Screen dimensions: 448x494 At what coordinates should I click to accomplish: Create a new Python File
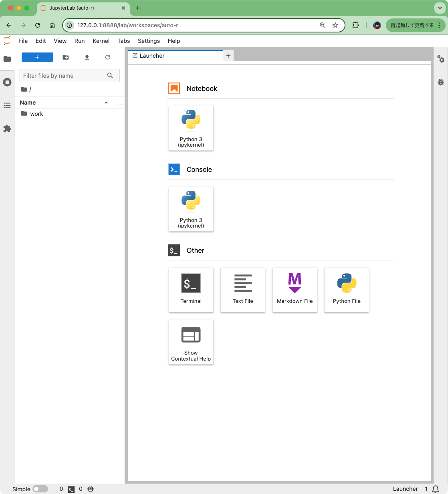[347, 290]
